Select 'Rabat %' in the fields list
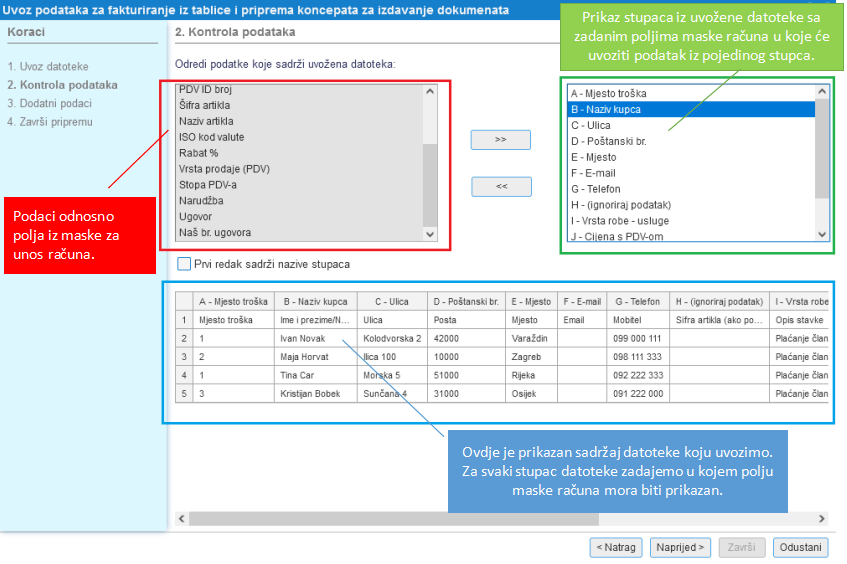This screenshot has width=847, height=564. click(x=198, y=153)
